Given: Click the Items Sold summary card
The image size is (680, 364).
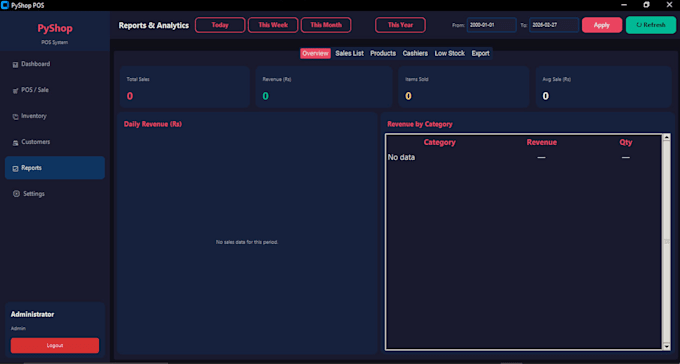Looking at the screenshot, I should [464, 87].
